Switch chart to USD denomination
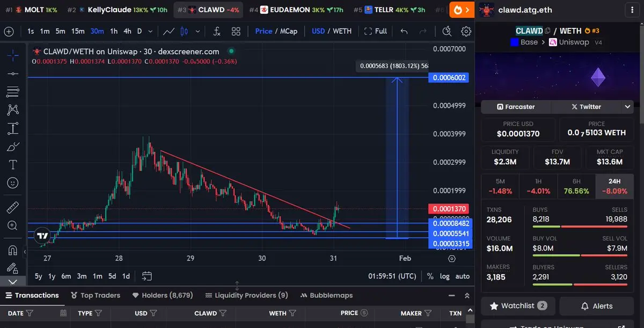The image size is (644, 328). pos(318,31)
